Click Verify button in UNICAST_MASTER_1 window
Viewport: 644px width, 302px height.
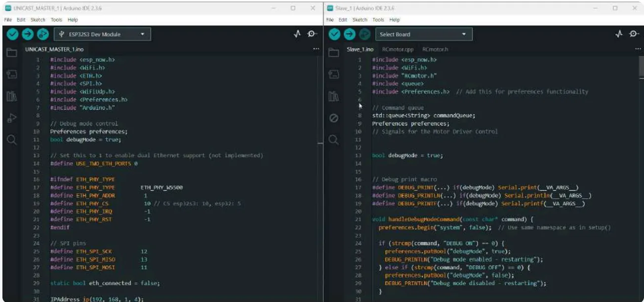coord(12,34)
